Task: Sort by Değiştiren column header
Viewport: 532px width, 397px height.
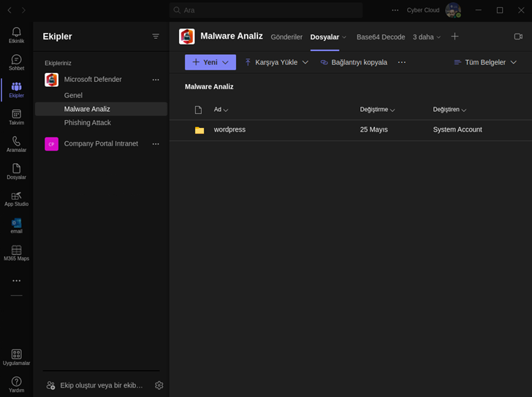Action: click(x=449, y=110)
